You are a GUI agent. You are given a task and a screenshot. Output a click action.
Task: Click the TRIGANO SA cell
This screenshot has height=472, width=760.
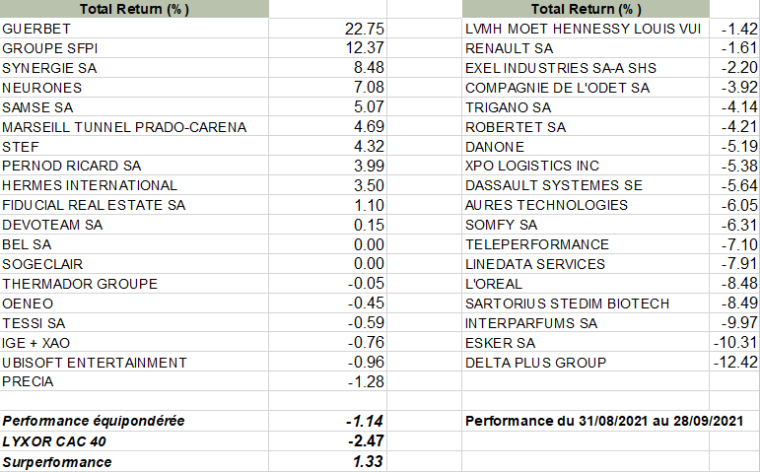586,108
